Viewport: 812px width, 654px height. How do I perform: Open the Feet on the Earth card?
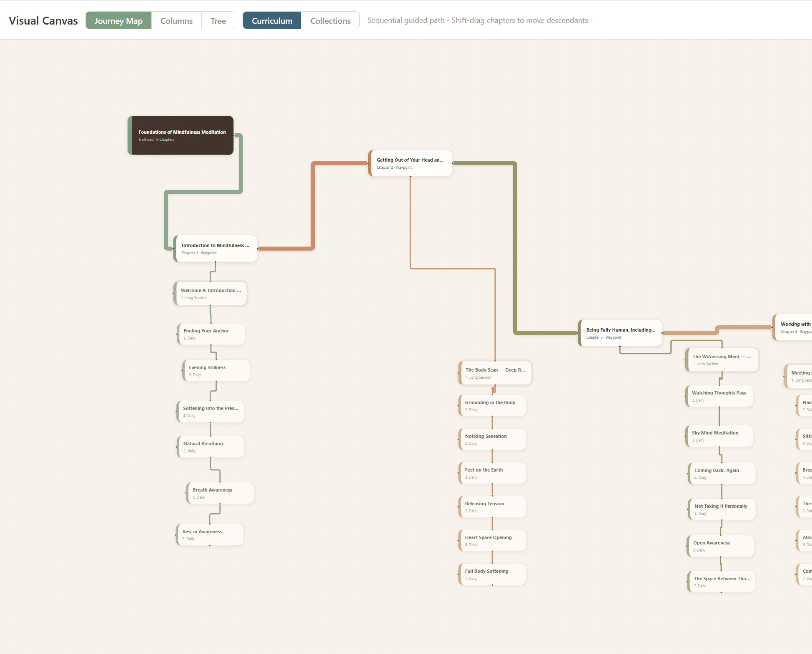492,473
